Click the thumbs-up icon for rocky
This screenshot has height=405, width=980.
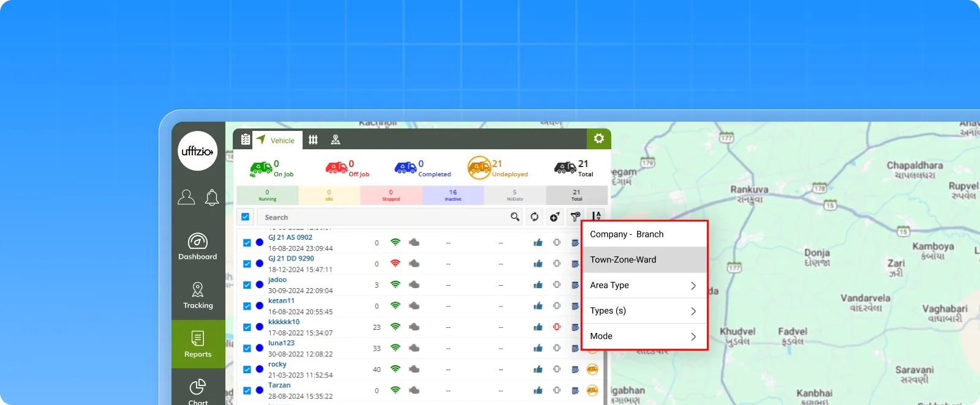(x=538, y=370)
